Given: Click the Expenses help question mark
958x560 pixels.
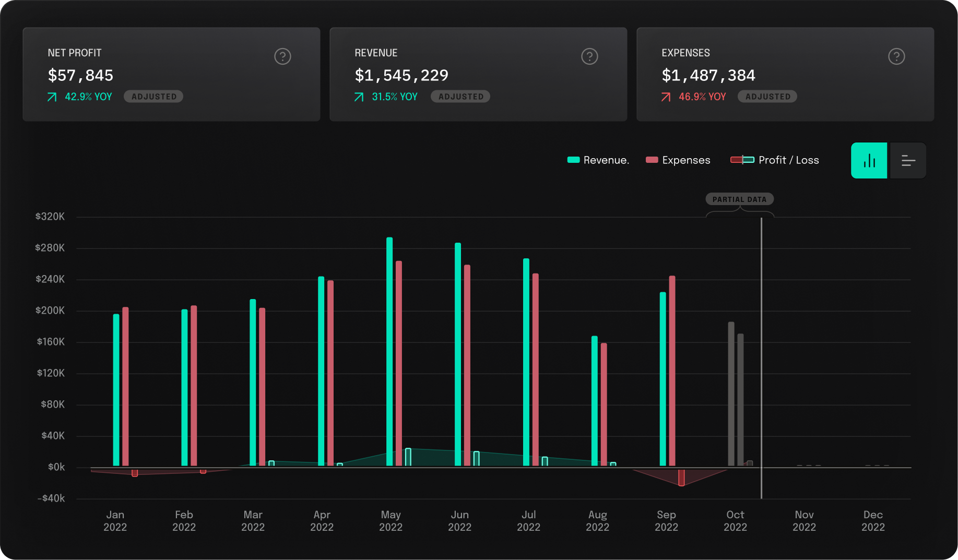Looking at the screenshot, I should click(896, 56).
